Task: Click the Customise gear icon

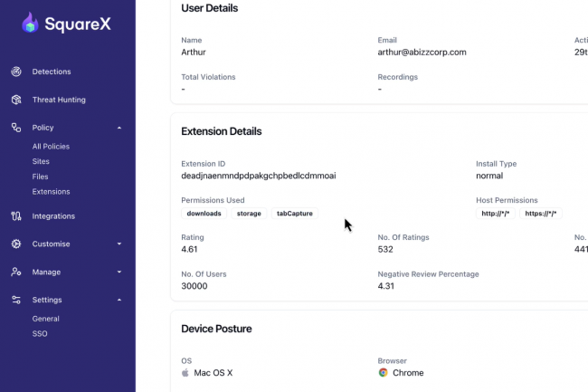Action: (15, 244)
